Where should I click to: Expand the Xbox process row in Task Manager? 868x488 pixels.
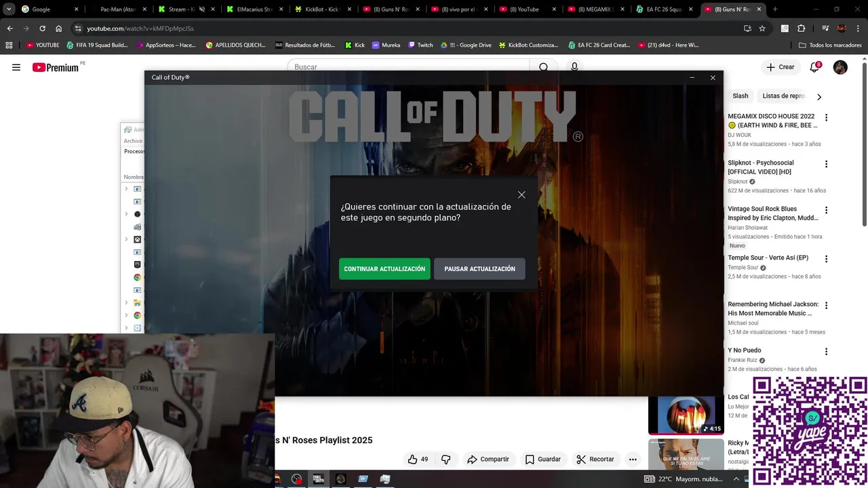(x=126, y=239)
